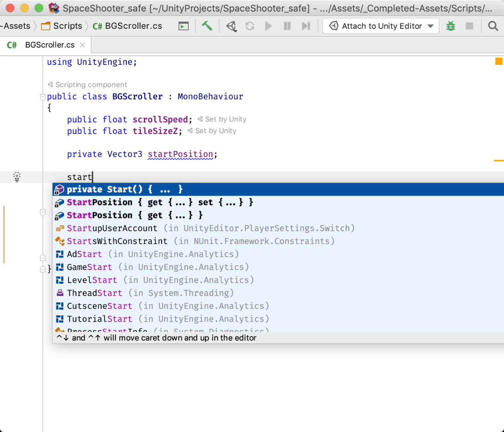The width and height of the screenshot is (504, 432).
Task: Click the Stop square icon
Action: tap(470, 26)
